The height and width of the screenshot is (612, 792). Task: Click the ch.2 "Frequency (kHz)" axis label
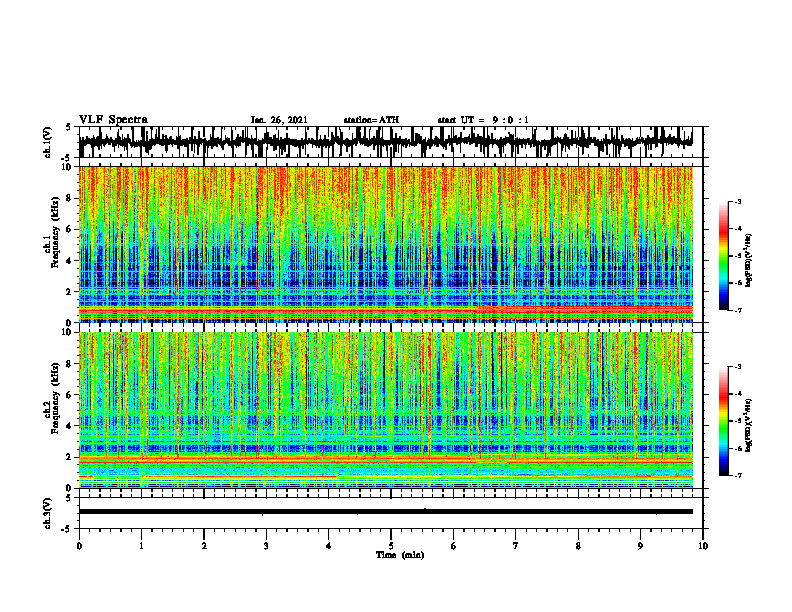click(x=55, y=398)
